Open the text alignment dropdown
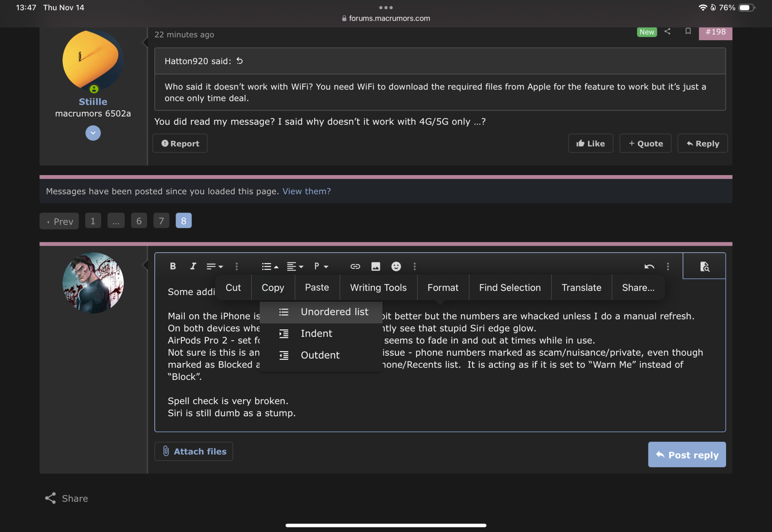The width and height of the screenshot is (772, 532). pyautogui.click(x=295, y=267)
